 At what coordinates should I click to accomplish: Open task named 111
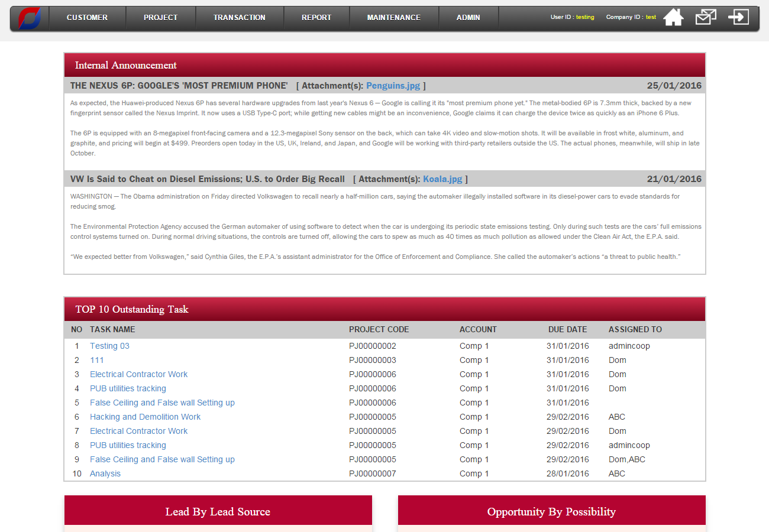(x=96, y=360)
